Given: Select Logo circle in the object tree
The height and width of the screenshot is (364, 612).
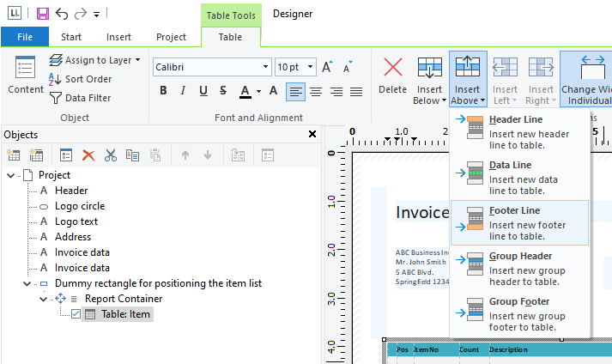Looking at the screenshot, I should (80, 206).
